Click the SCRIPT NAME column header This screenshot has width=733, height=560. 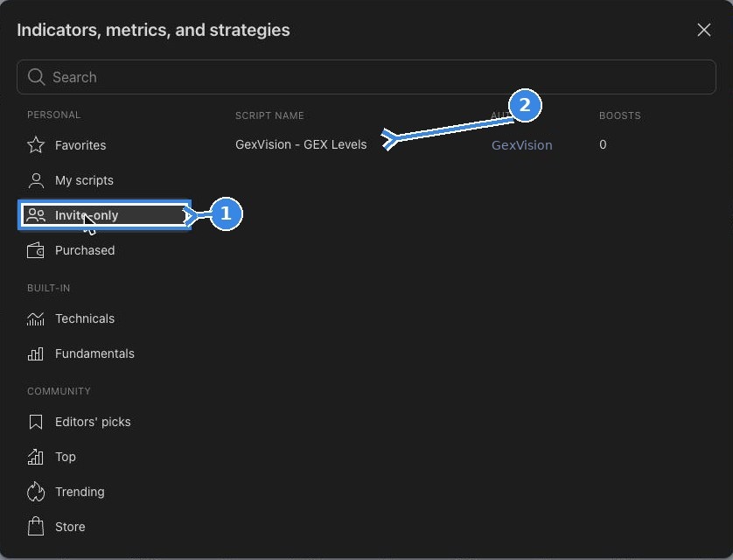pos(269,115)
